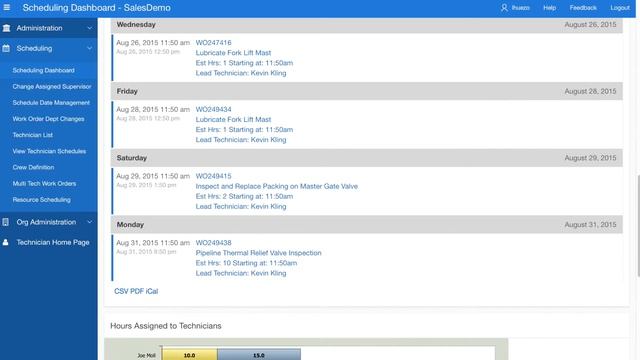640x360 pixels.
Task: Open Scheduling Dashboard in sidebar
Action: (x=43, y=70)
